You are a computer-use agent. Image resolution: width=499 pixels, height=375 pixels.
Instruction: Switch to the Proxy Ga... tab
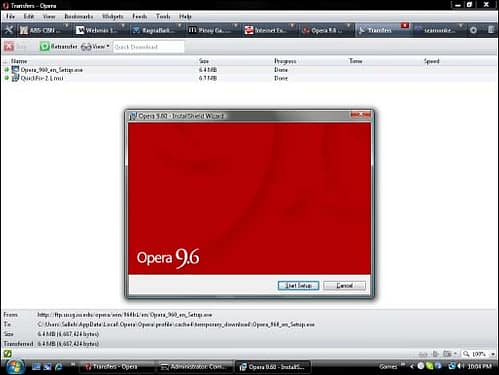(213, 30)
